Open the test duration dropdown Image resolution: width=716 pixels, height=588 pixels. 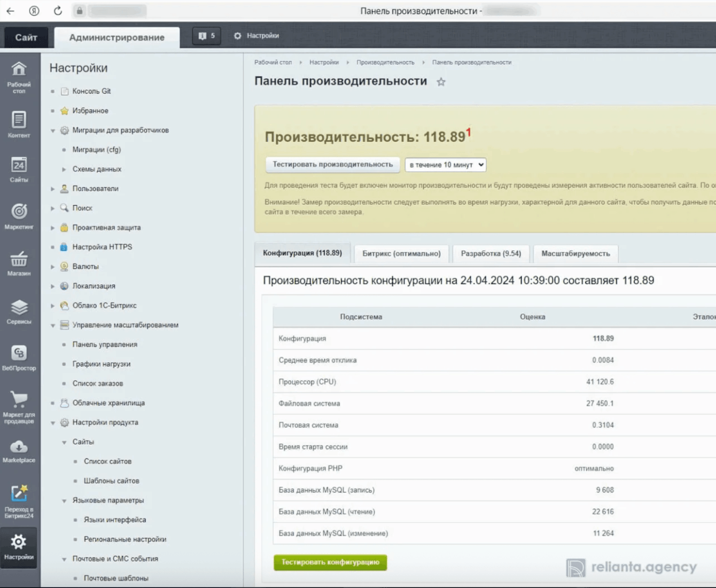click(x=446, y=165)
